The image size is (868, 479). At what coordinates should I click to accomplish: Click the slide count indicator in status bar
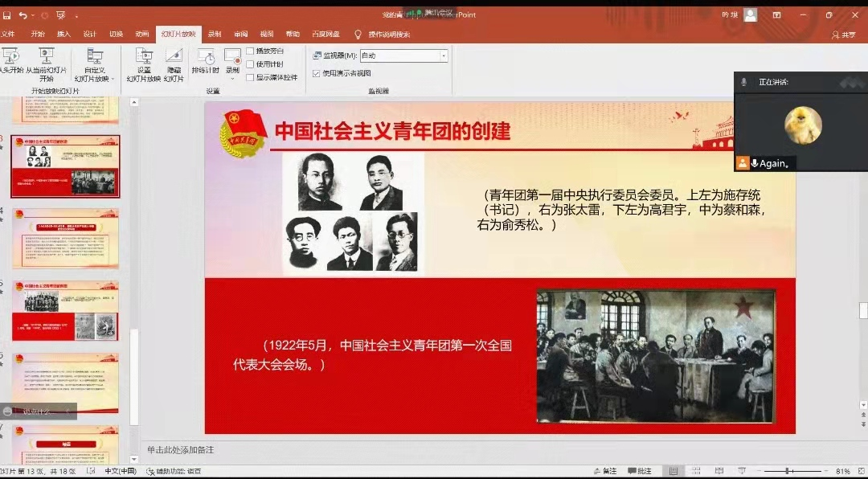click(39, 471)
